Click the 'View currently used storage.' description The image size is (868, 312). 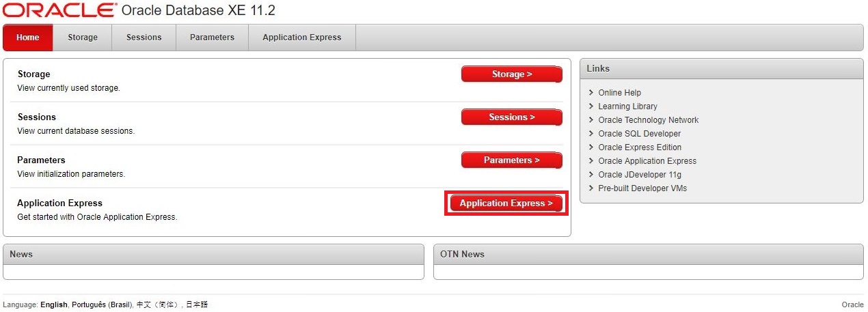(68, 88)
